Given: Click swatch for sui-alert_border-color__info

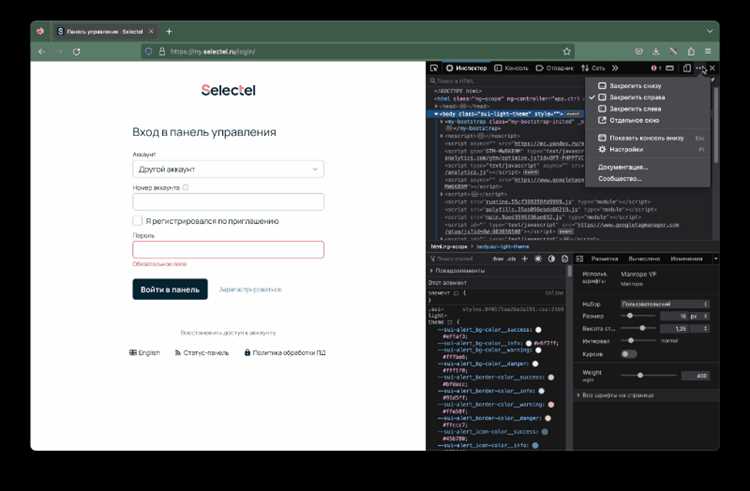Looking at the screenshot, I should tap(541, 391).
